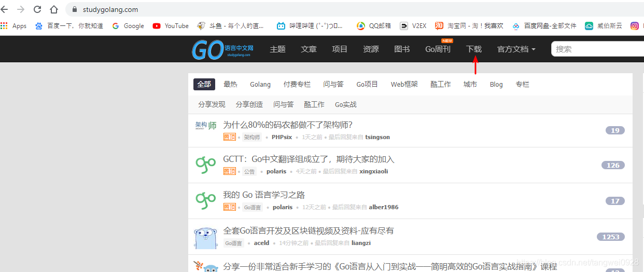
Task: Select the 问与答 top-row tab
Action: point(333,84)
